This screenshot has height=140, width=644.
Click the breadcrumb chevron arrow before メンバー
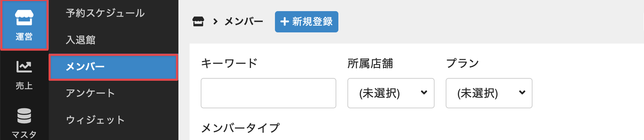(x=215, y=22)
